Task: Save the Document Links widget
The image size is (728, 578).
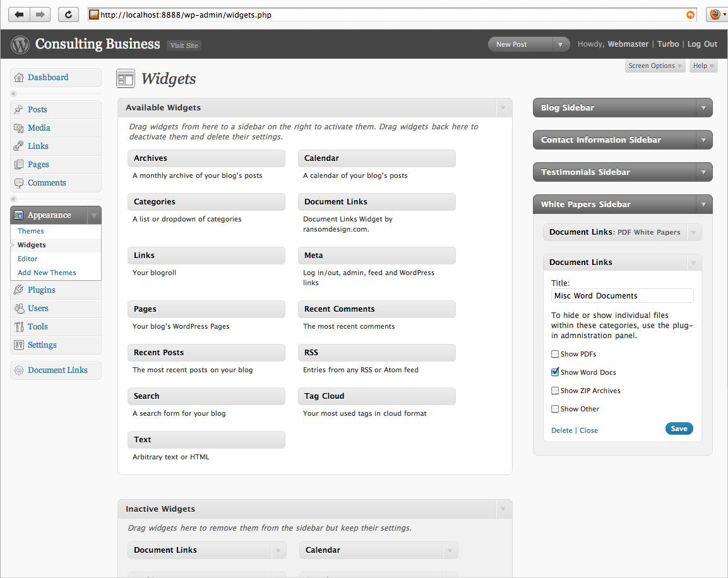Action: point(679,428)
